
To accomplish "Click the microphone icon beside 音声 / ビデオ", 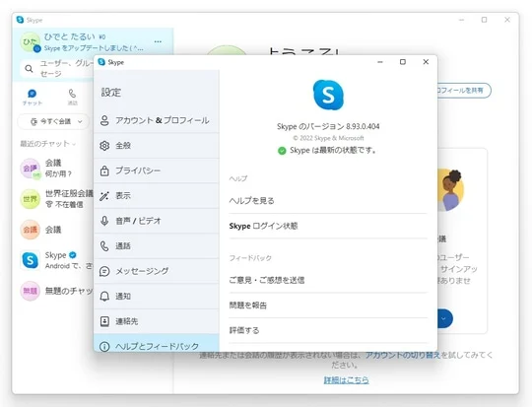I will point(104,221).
